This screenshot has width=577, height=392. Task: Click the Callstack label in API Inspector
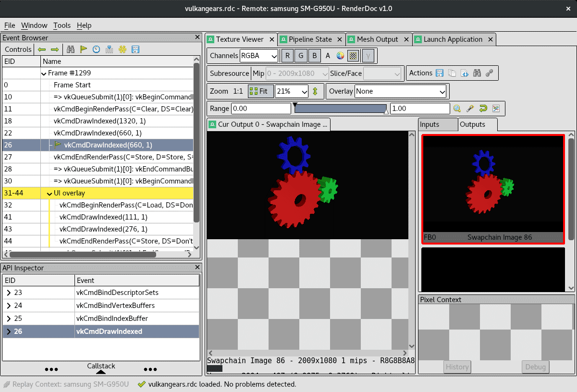(101, 367)
